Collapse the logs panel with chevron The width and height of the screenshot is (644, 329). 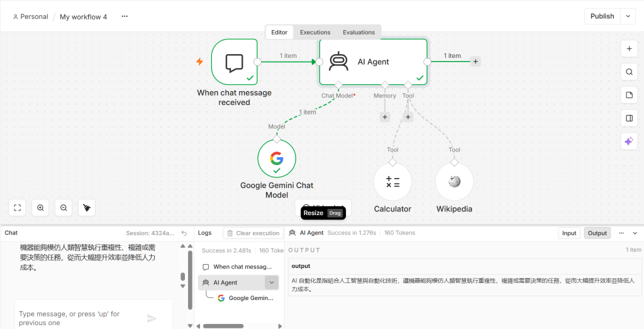[635, 233]
